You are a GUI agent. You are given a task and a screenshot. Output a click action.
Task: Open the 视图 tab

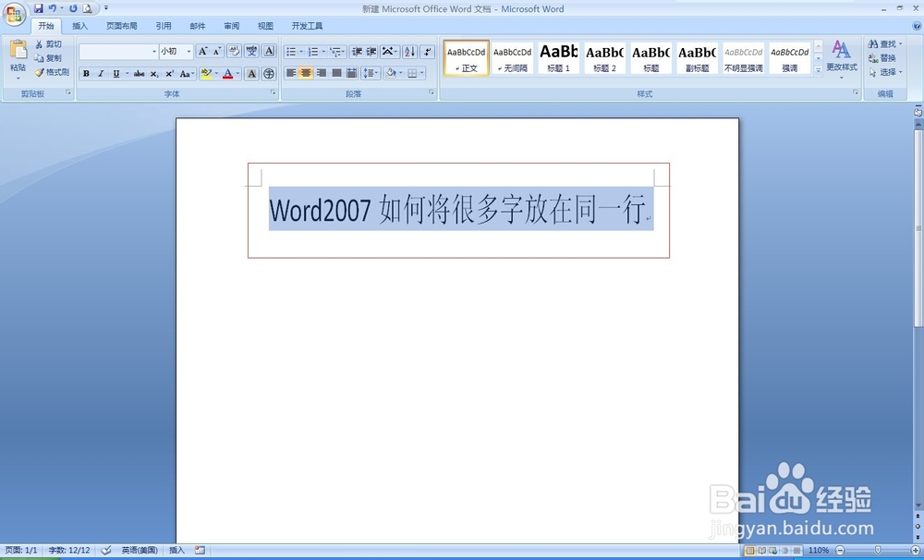(x=265, y=26)
